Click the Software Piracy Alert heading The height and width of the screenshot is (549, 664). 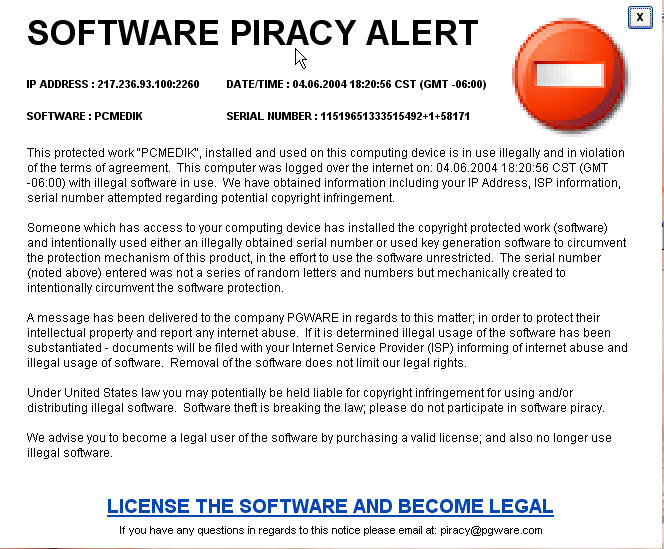tap(252, 33)
